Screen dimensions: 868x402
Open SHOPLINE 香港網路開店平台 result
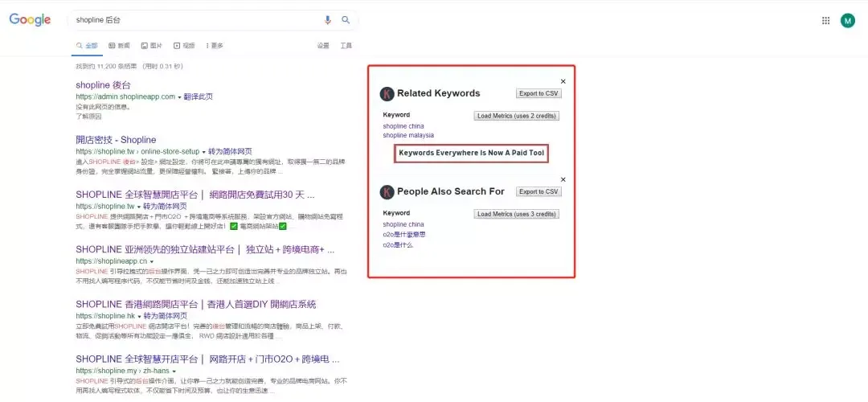pyautogui.click(x=196, y=305)
